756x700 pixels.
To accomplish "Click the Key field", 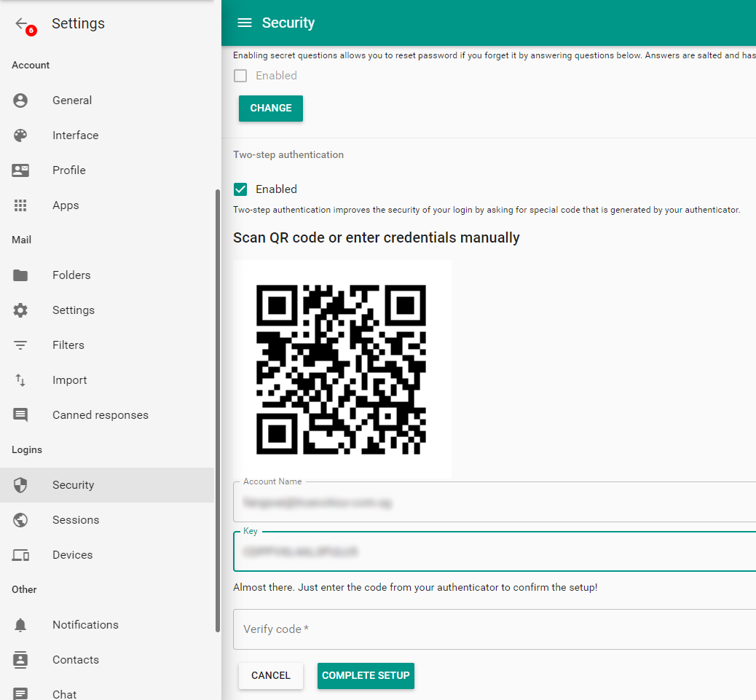I will 495,551.
